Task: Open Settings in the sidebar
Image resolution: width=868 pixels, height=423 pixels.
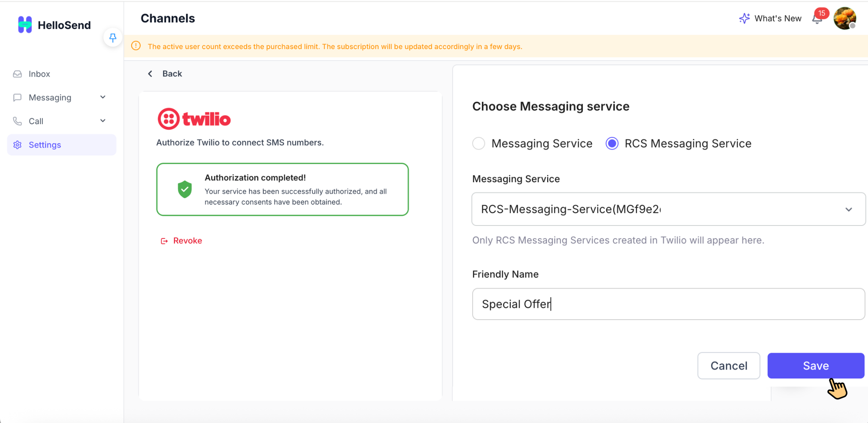Action: click(x=61, y=145)
